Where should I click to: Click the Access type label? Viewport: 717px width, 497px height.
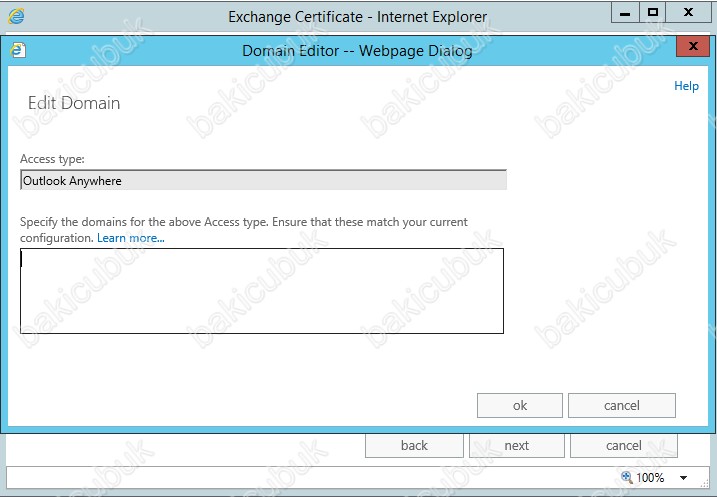click(52, 159)
